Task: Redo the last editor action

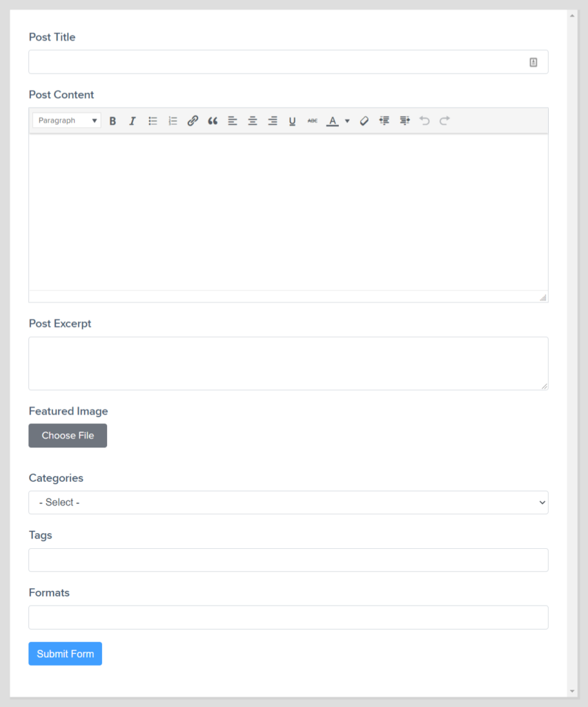Action: tap(444, 121)
